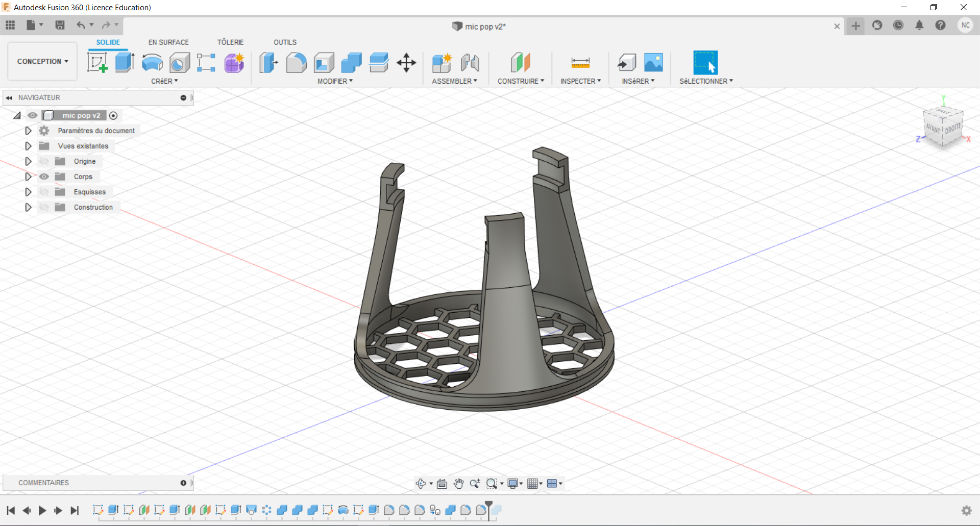
Task: Select the Create Sketch tool
Action: pos(97,63)
